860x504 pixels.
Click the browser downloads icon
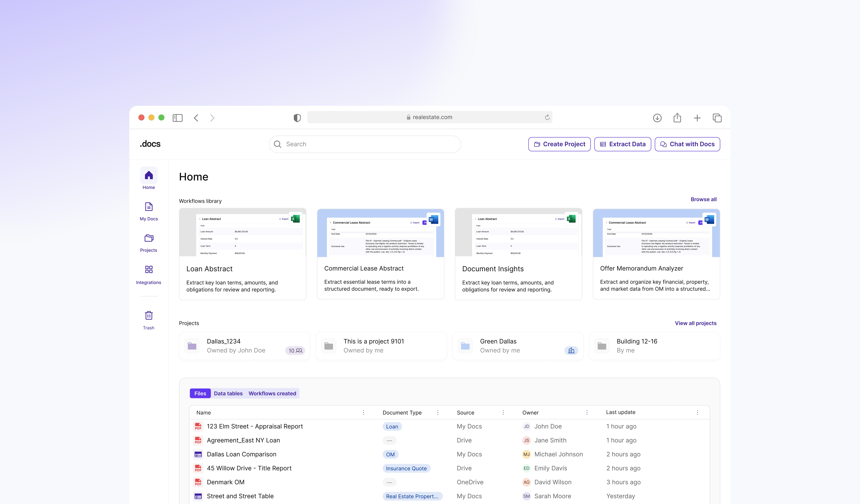657,118
